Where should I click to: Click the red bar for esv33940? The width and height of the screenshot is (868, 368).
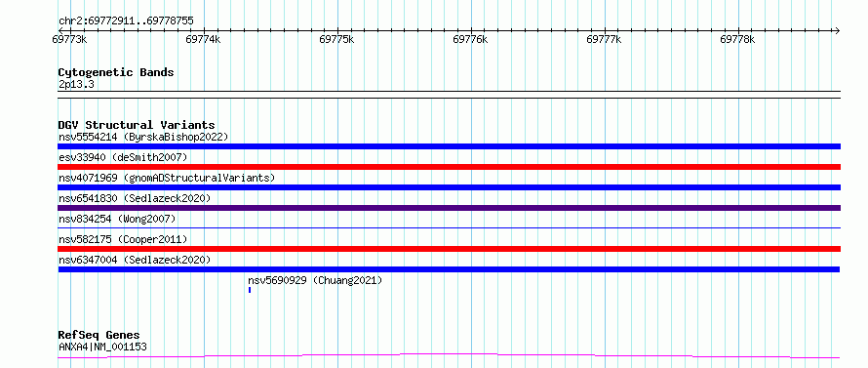click(449, 167)
